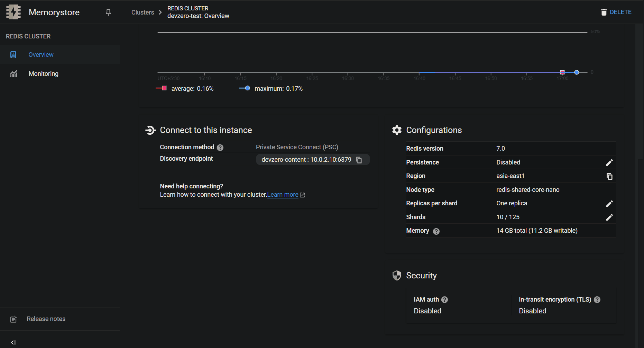Click the trash icon next to DELETE

click(x=604, y=12)
